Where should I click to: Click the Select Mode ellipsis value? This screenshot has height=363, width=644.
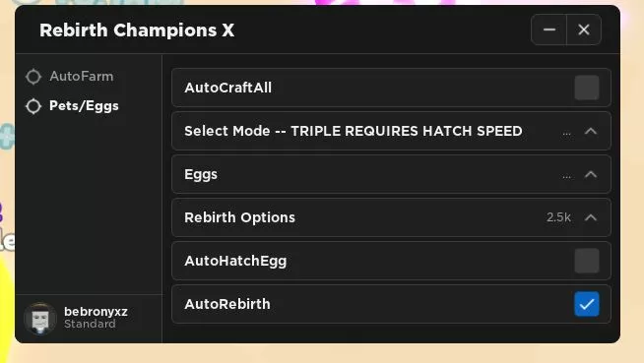coord(566,133)
